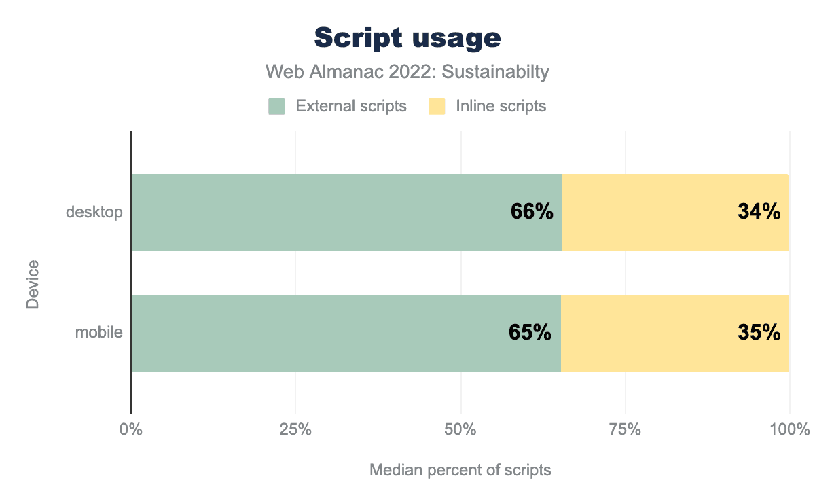
Task: Click the 34% data label
Action: click(x=759, y=213)
